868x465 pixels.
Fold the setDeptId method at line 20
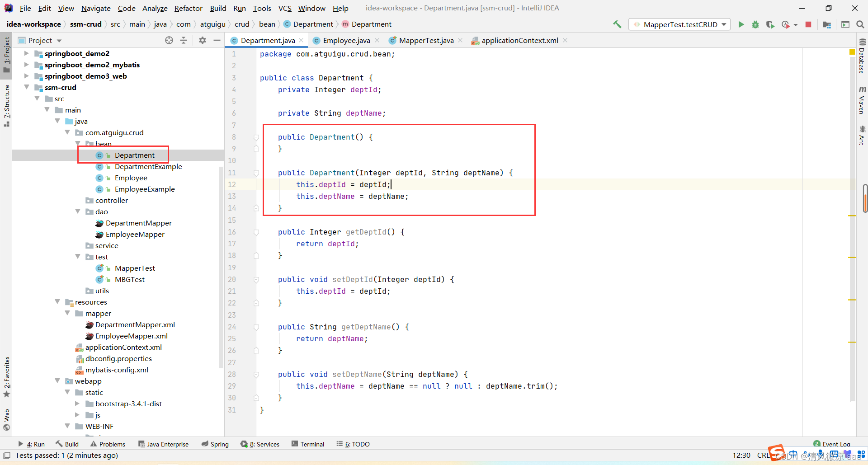coord(256,279)
